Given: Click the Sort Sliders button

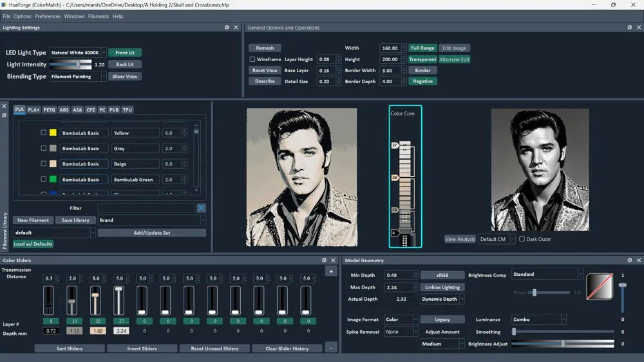Looking at the screenshot, I should pyautogui.click(x=70, y=348).
